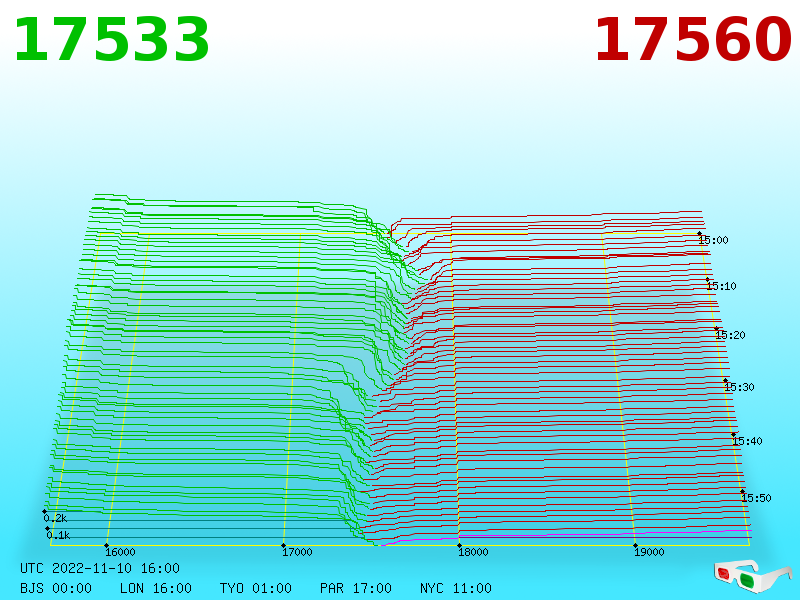Click the PAR 17:00 time label

356,588
